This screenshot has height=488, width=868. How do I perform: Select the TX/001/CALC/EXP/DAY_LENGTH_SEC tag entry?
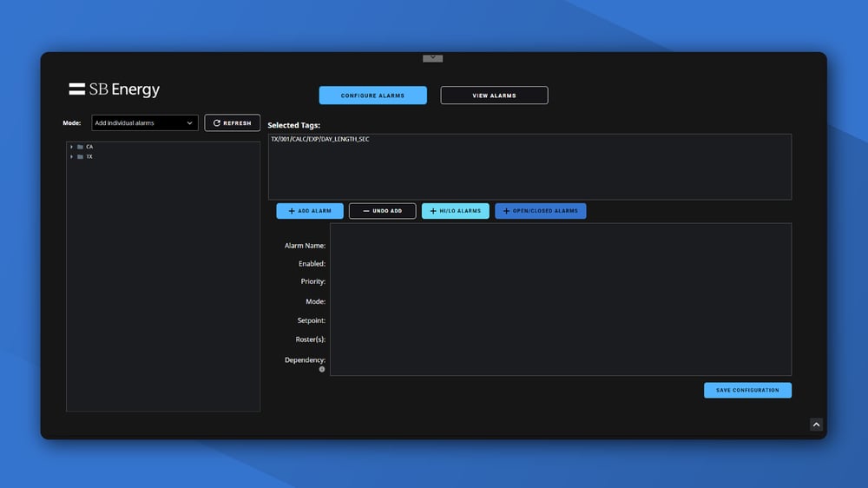pyautogui.click(x=320, y=140)
